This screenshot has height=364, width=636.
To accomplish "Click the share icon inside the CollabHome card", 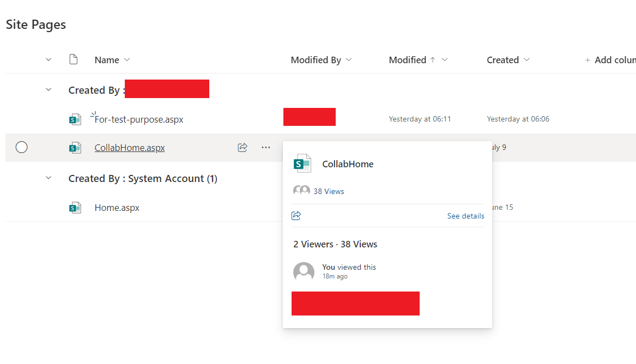I will [x=296, y=215].
